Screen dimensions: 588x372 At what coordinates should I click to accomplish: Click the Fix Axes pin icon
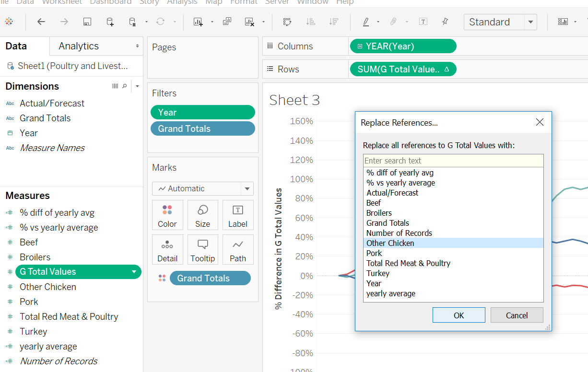point(445,22)
